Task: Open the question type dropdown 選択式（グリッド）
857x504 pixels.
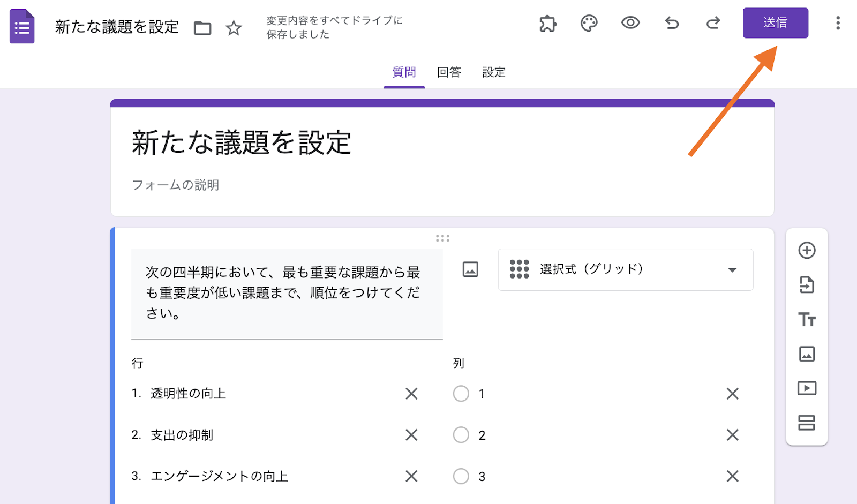Action: coord(625,270)
